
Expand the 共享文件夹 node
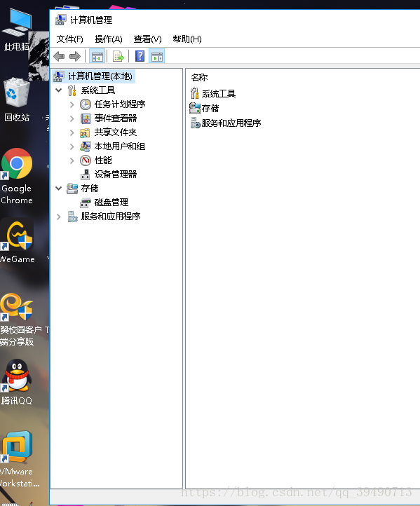(72, 132)
